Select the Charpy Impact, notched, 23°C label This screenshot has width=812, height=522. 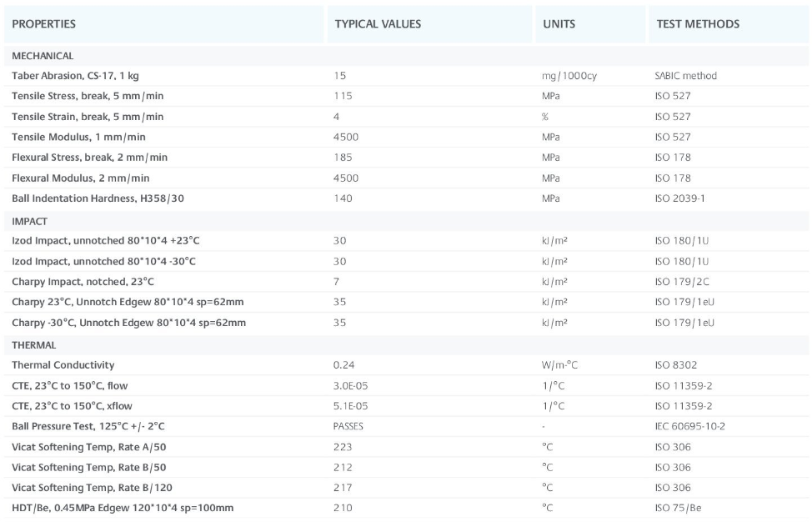83,282
